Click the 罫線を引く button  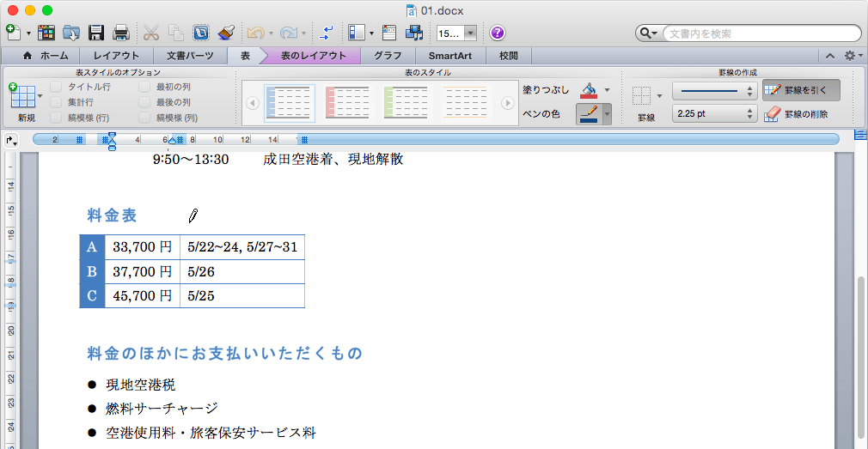[x=800, y=90]
